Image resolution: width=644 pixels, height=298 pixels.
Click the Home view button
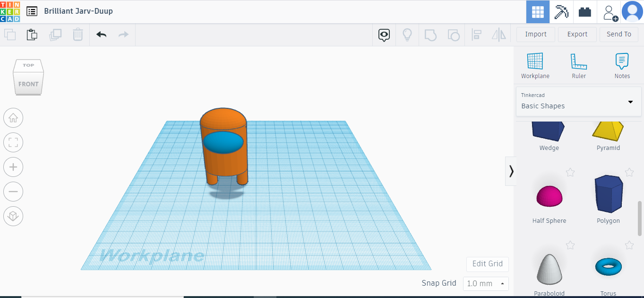[x=13, y=118]
